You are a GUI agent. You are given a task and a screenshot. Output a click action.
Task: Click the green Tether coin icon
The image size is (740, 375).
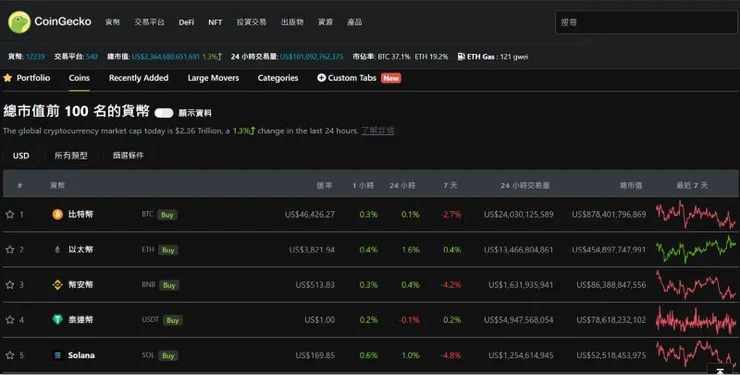click(x=58, y=320)
